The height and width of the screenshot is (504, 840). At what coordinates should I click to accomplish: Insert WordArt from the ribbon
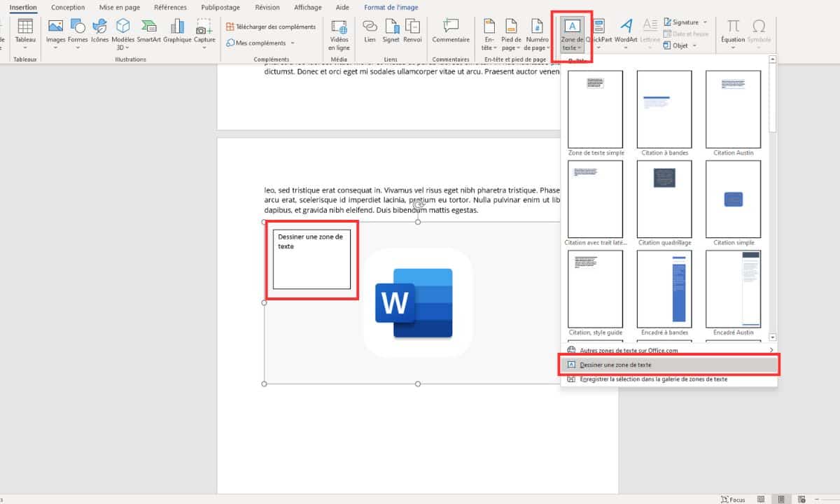coord(626,34)
